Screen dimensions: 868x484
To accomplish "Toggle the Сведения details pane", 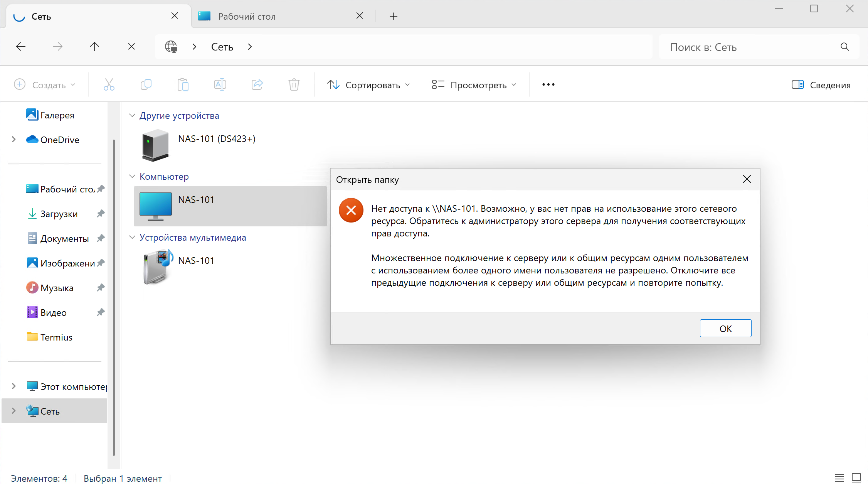I will [x=821, y=85].
